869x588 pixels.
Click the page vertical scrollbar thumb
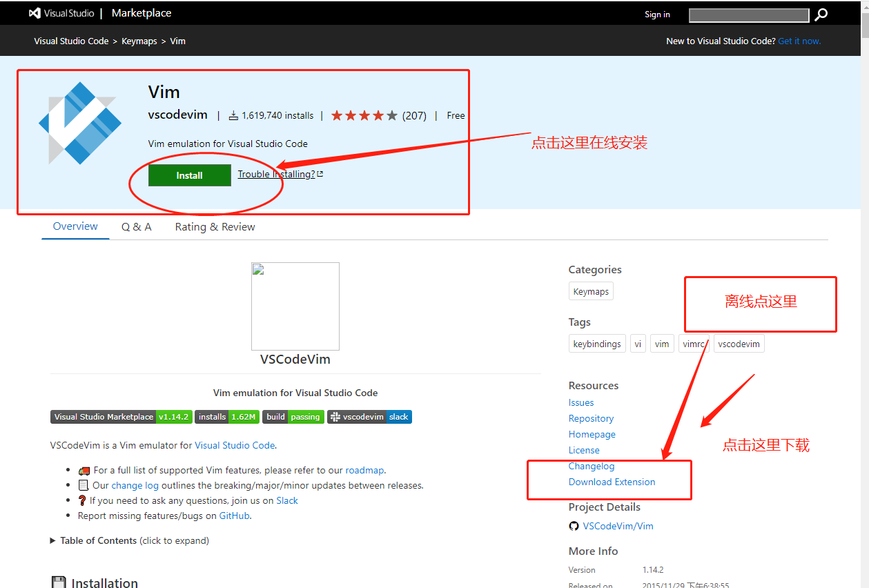coord(865,26)
